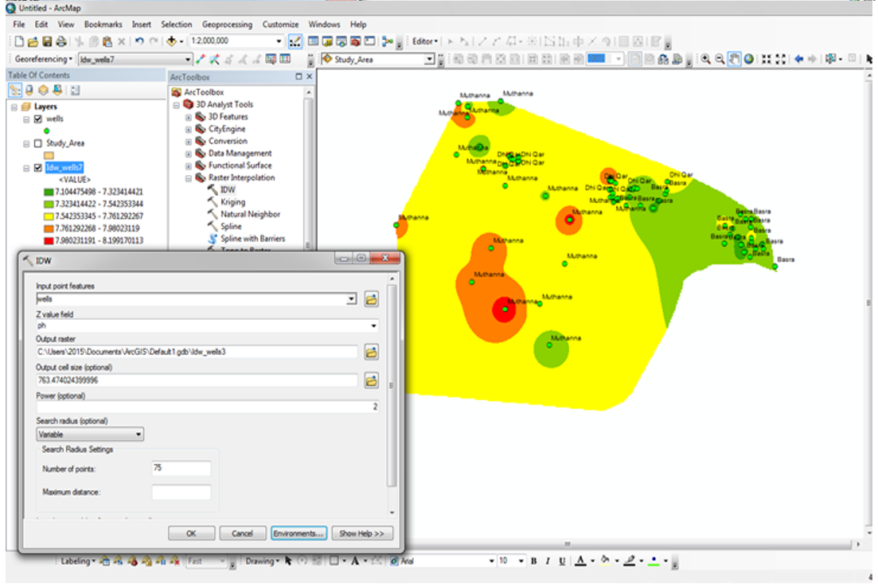Screen dimensions: 878x588
Task: Open the georeferencing View Link Table icon
Action: (x=285, y=59)
